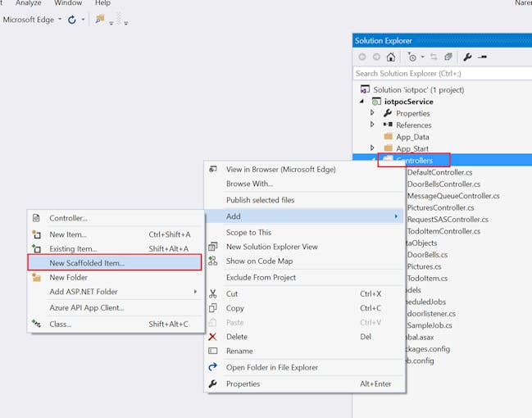
Task: Select DoorBells.cs in the tree
Action: tap(428, 254)
